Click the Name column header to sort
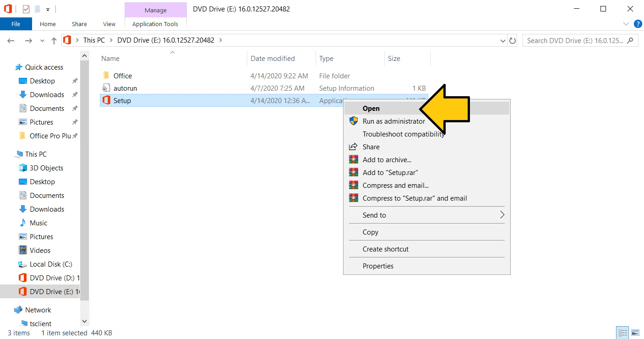 click(110, 58)
